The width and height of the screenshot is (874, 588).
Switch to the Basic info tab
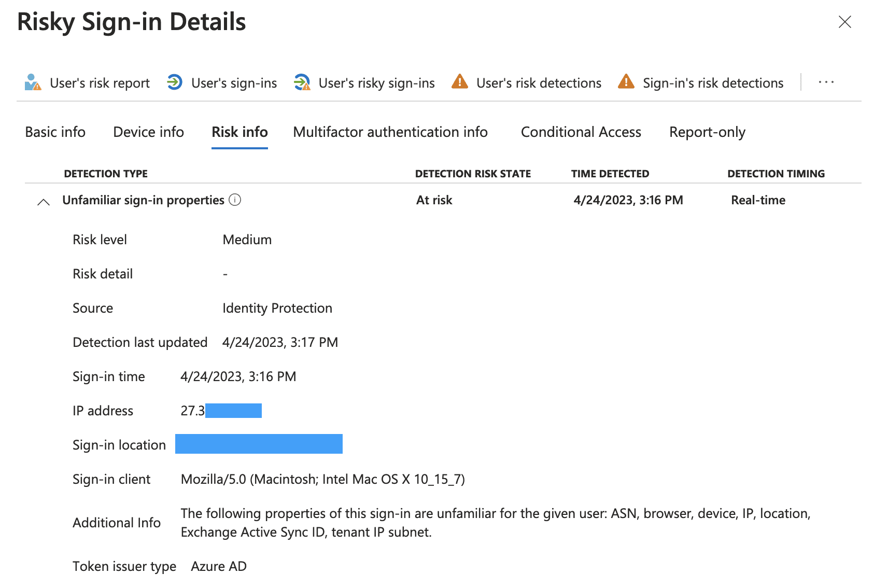pos(55,132)
